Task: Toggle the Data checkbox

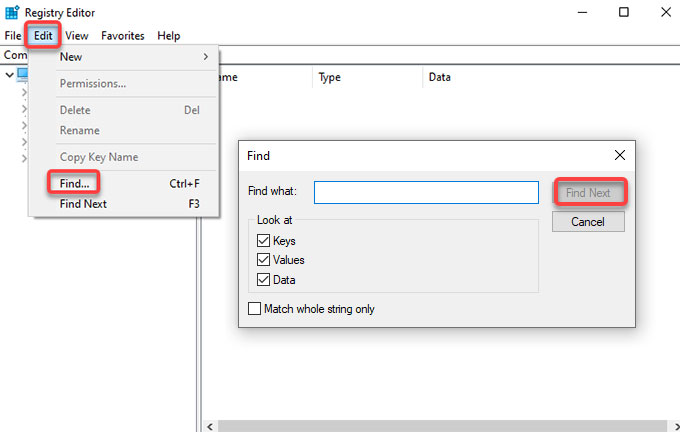Action: coord(263,279)
